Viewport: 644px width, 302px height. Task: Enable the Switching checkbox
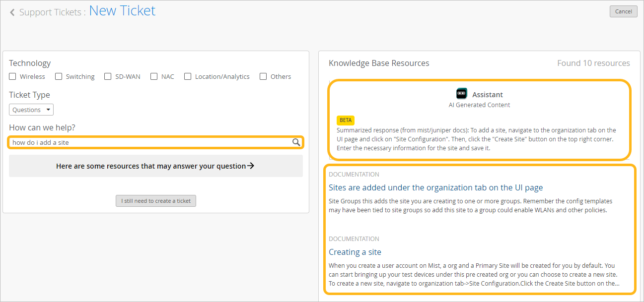click(x=59, y=76)
